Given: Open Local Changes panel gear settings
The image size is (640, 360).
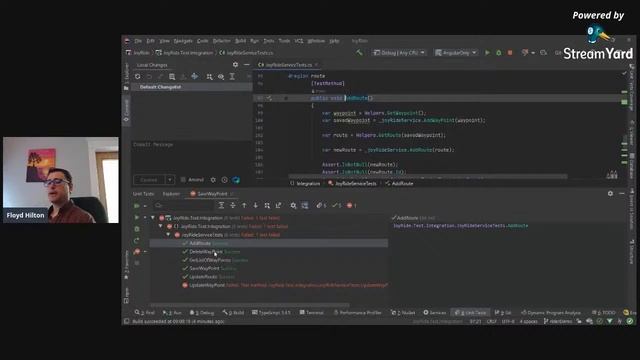Looking at the screenshot, I should (235, 64).
